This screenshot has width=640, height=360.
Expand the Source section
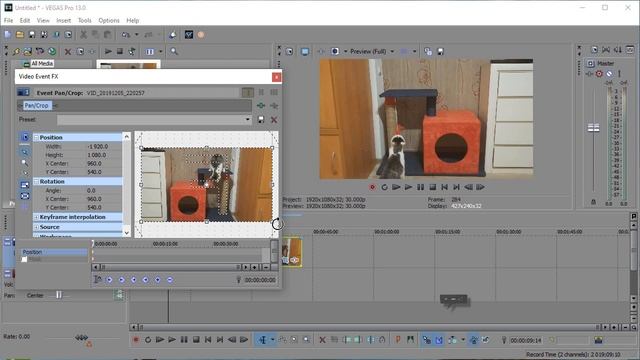click(36, 227)
